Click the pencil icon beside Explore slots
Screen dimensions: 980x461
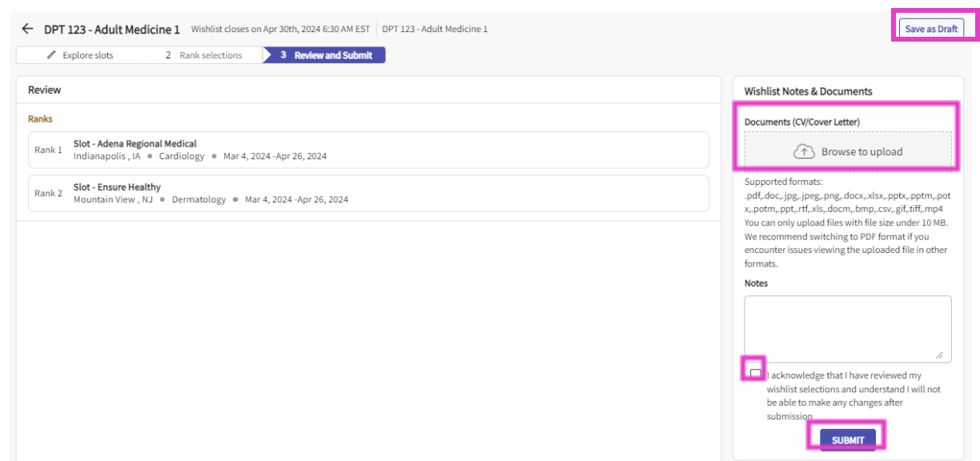(x=51, y=55)
